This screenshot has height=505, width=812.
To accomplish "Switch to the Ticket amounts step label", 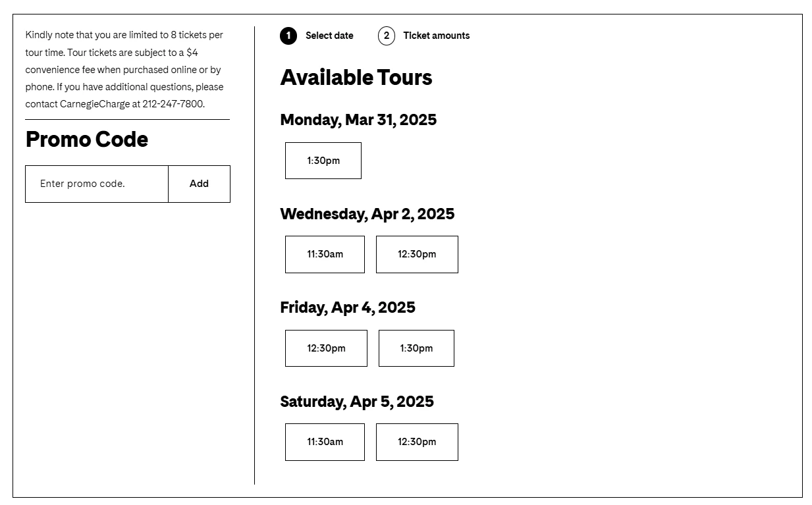I will click(x=437, y=36).
